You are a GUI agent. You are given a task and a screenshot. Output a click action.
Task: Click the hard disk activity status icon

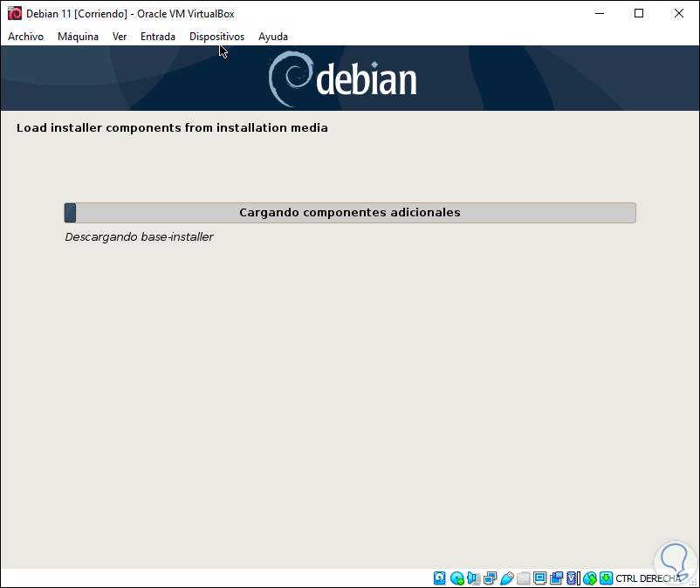point(440,578)
